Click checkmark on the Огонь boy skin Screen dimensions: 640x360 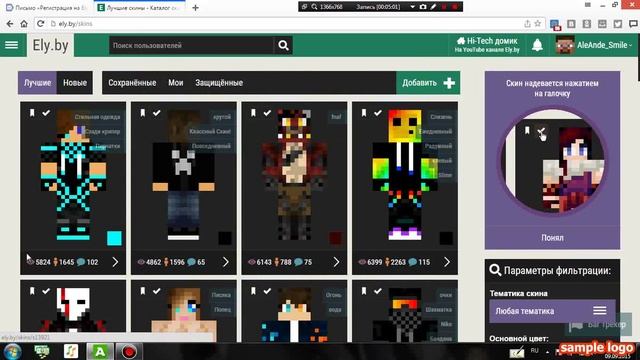click(267, 291)
